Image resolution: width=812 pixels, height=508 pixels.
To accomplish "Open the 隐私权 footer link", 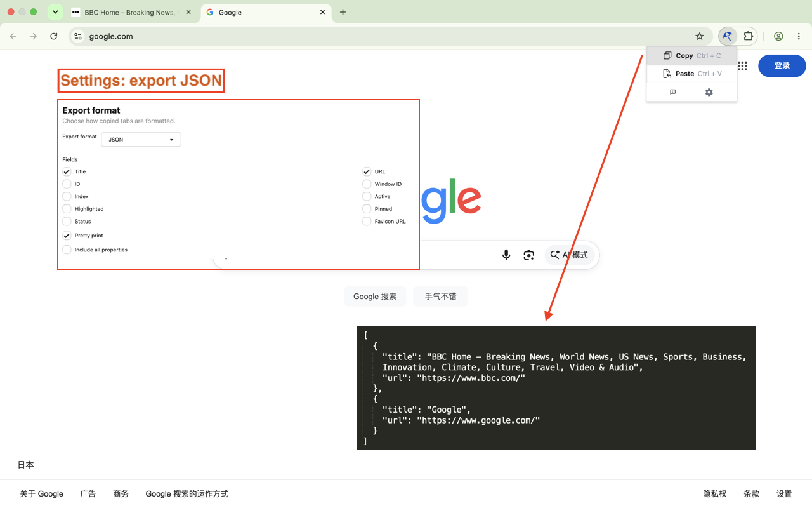I will [714, 494].
